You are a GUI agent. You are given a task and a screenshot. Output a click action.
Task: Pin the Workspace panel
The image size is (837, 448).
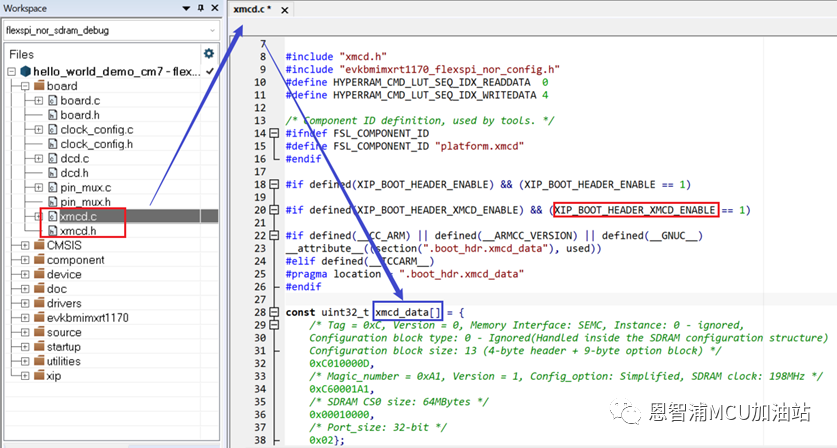click(x=201, y=8)
